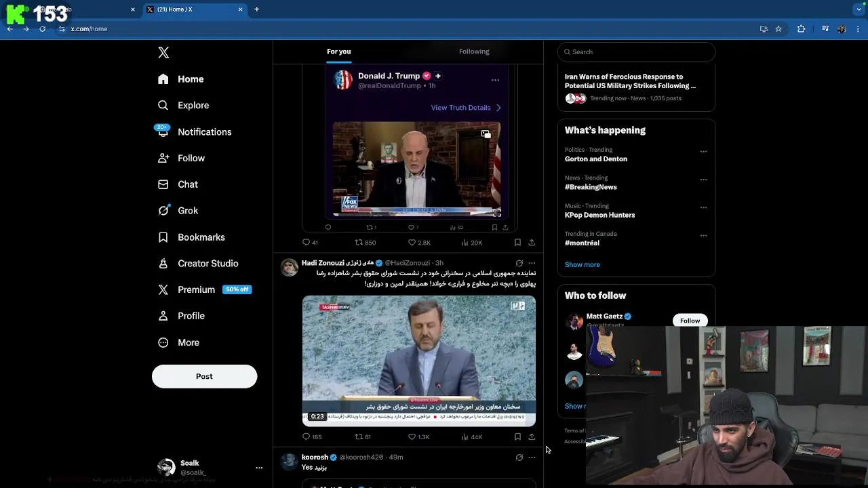Open the Follow sidebar item
Image resolution: width=868 pixels, height=488 pixels.
click(x=181, y=158)
